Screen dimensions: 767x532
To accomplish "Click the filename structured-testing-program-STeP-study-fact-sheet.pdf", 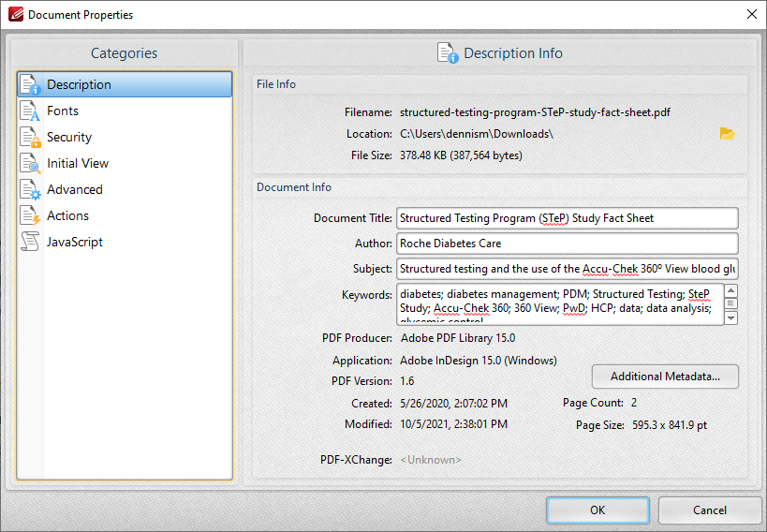I will tap(535, 112).
